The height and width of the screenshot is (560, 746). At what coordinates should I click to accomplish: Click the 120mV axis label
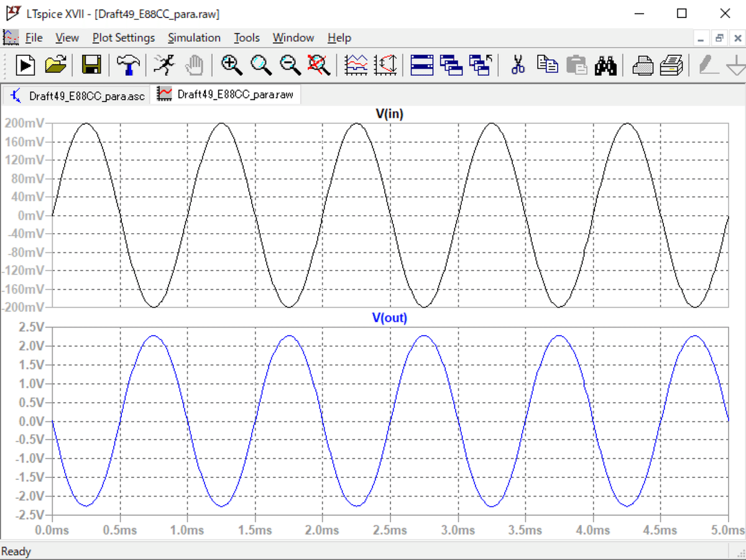tap(24, 160)
